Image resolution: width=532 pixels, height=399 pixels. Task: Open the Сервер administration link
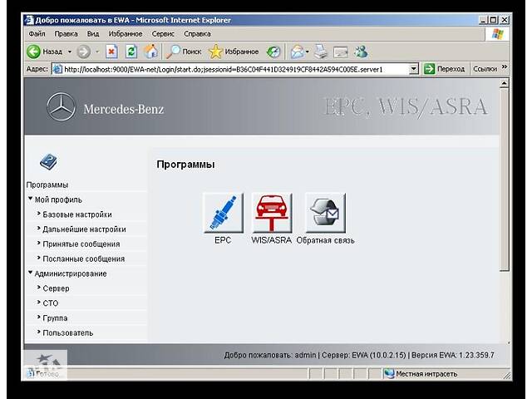pos(56,288)
